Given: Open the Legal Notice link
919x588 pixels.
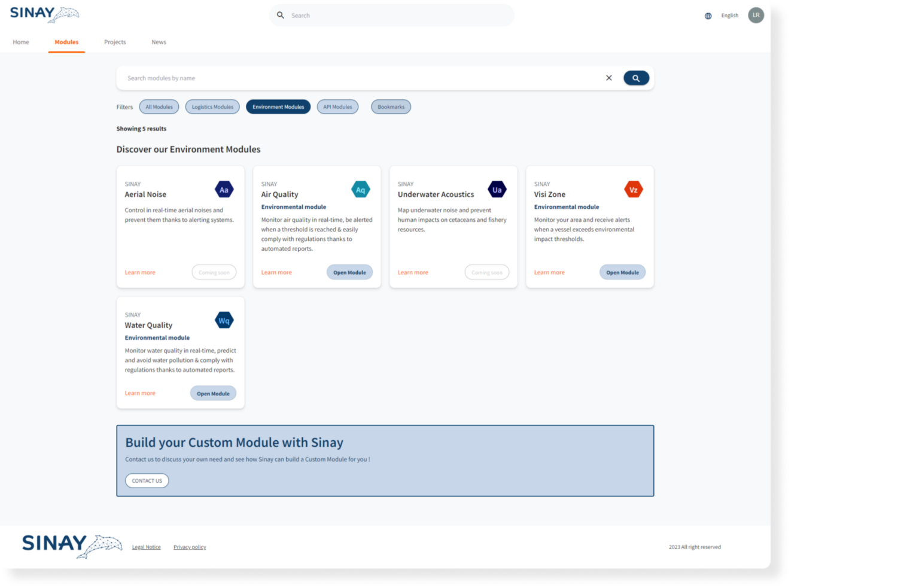Looking at the screenshot, I should tap(147, 547).
